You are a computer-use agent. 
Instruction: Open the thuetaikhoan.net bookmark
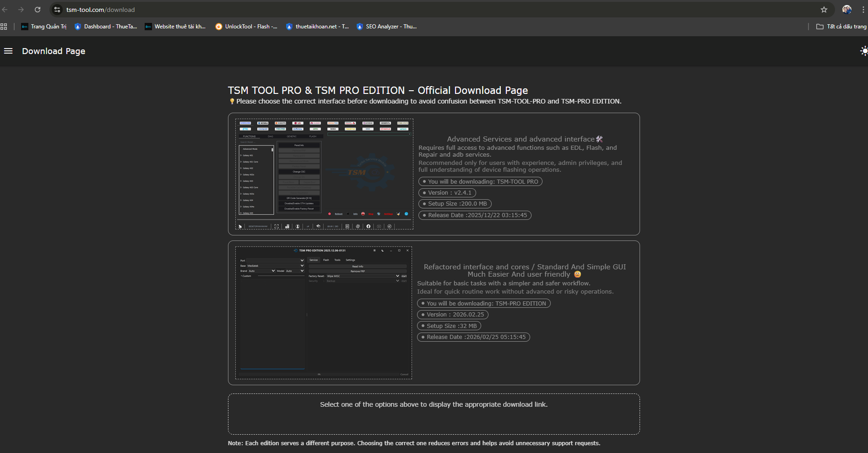[317, 27]
